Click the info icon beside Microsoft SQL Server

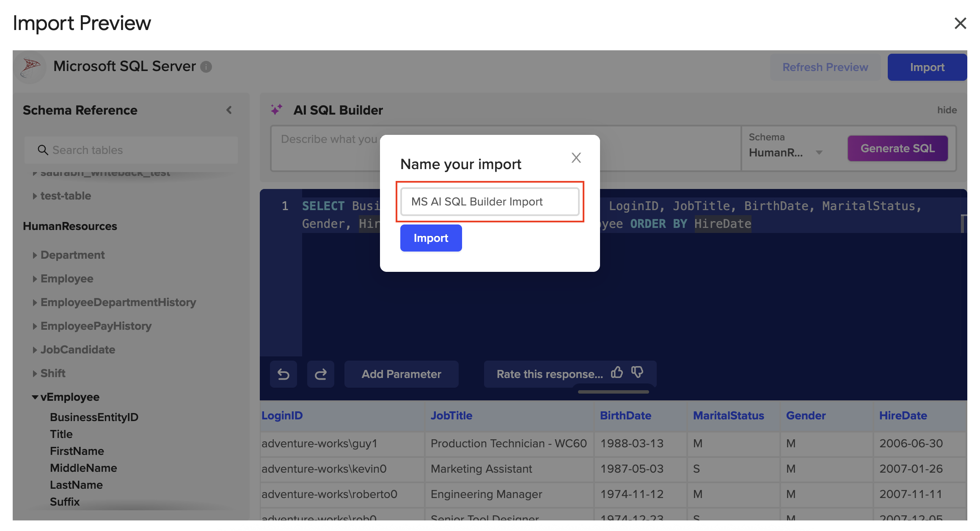point(206,67)
